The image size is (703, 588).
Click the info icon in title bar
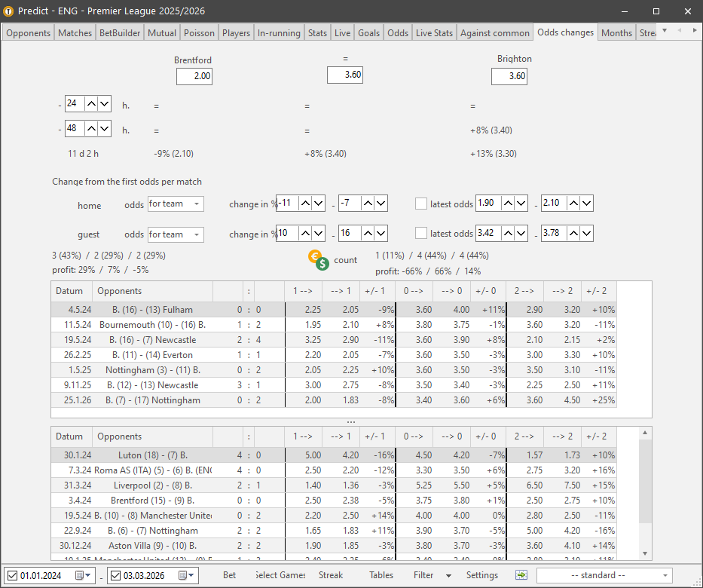click(x=9, y=11)
